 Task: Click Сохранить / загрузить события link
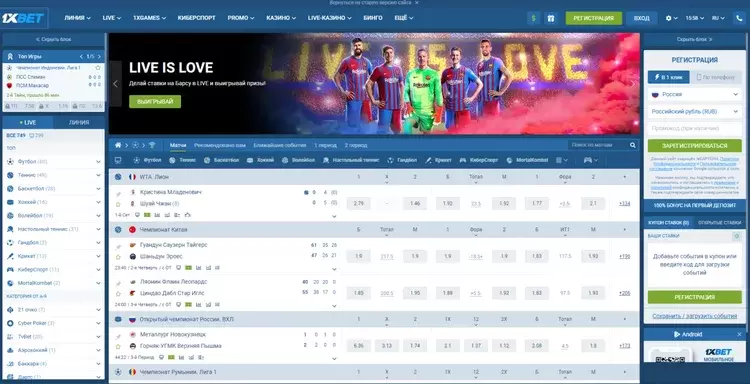695,316
